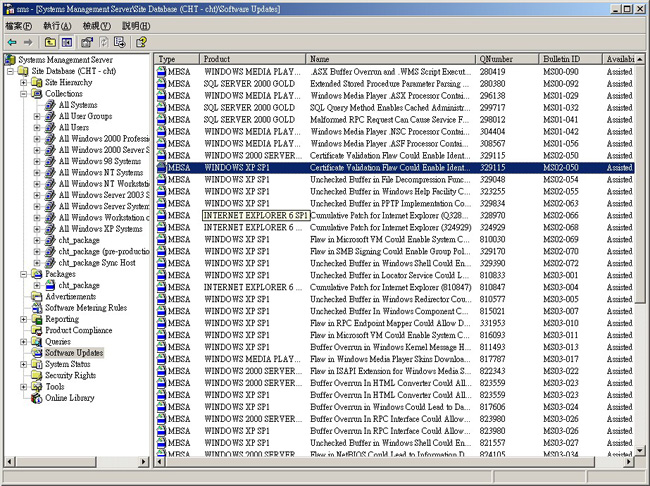Screen dimensions: 650x486
Task: Select the row with Bulletin ID MS03-024
Action: tap(395, 407)
